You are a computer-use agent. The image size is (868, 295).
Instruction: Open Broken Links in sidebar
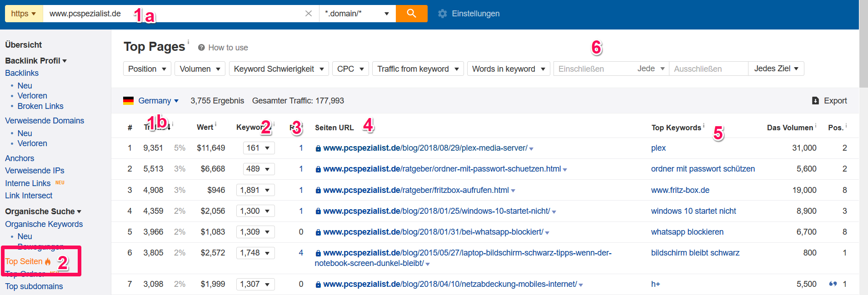pos(40,106)
